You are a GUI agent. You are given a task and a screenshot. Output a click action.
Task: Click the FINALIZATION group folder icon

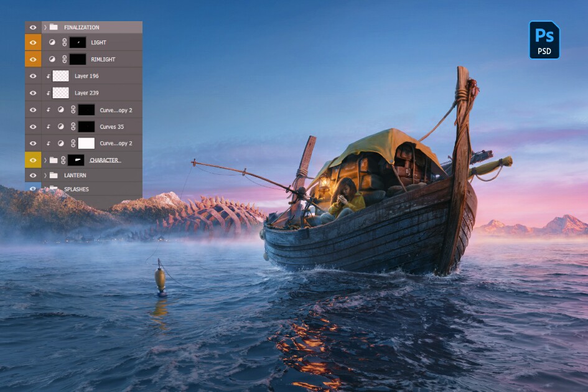54,27
